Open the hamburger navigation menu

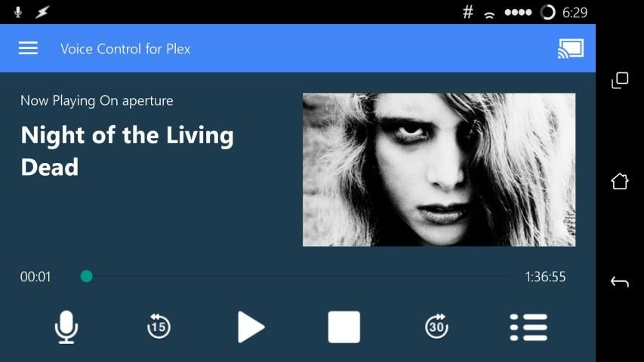28,48
